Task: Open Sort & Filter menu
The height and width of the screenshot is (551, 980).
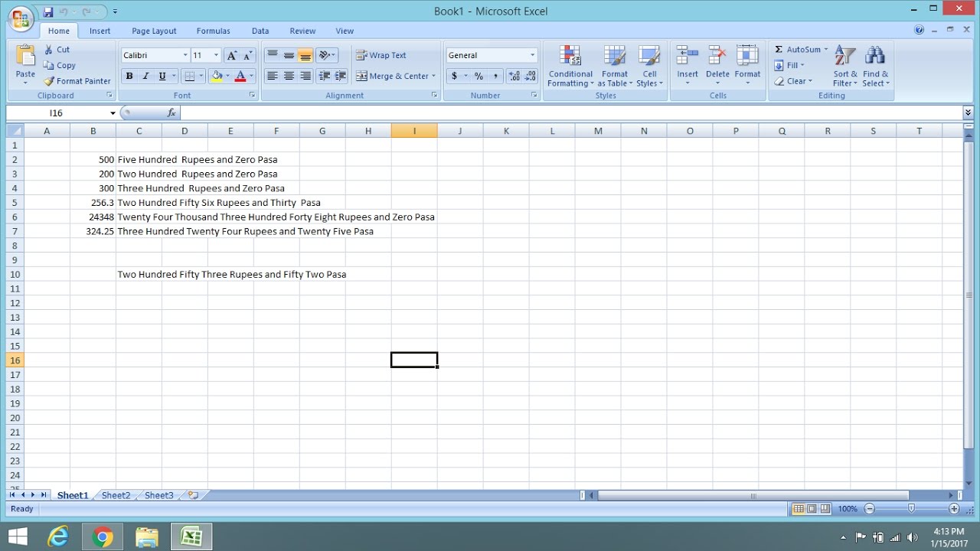Action: (x=845, y=66)
